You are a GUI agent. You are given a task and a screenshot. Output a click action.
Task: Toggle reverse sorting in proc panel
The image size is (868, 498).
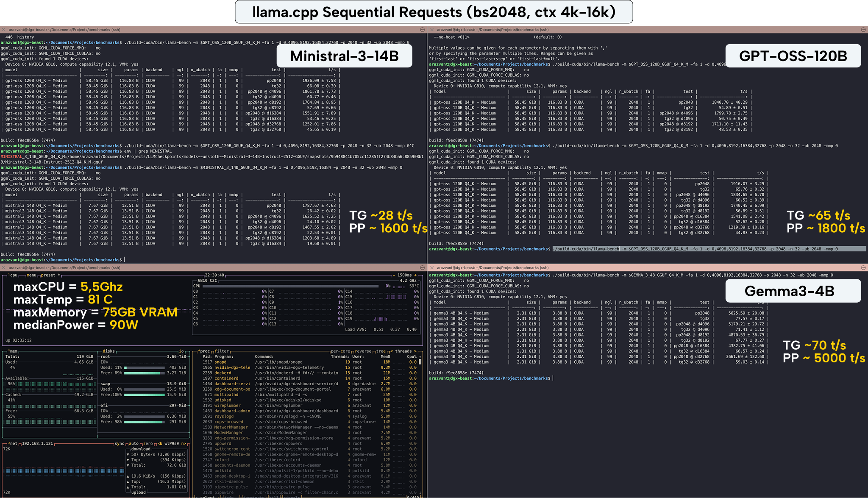coord(363,351)
